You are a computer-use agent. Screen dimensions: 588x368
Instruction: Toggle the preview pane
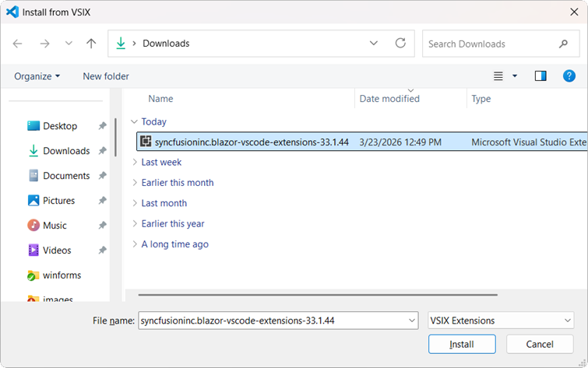540,76
